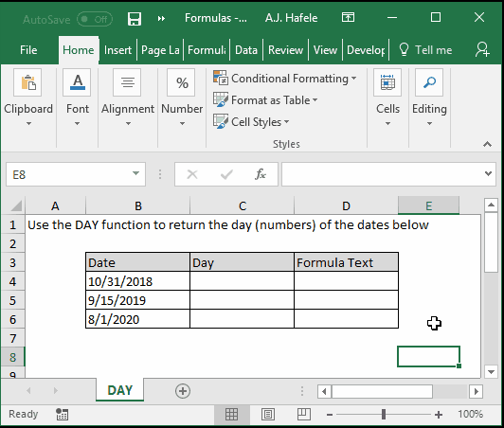Click Format as Table icon
The width and height of the screenshot is (504, 428).
221,99
